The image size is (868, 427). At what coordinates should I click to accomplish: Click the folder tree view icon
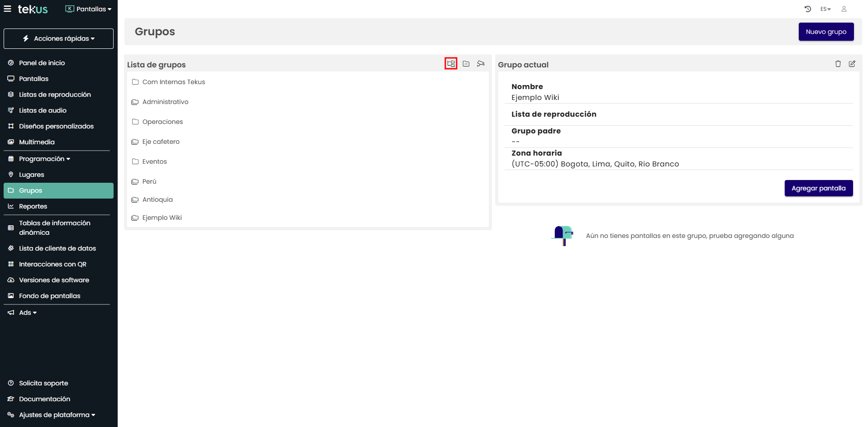[x=451, y=64]
